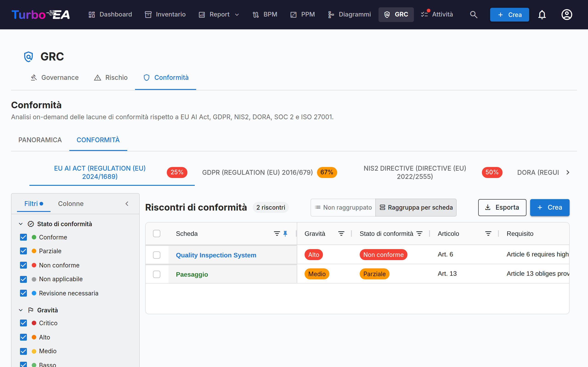Open filter icon on Articolo column

(x=488, y=234)
